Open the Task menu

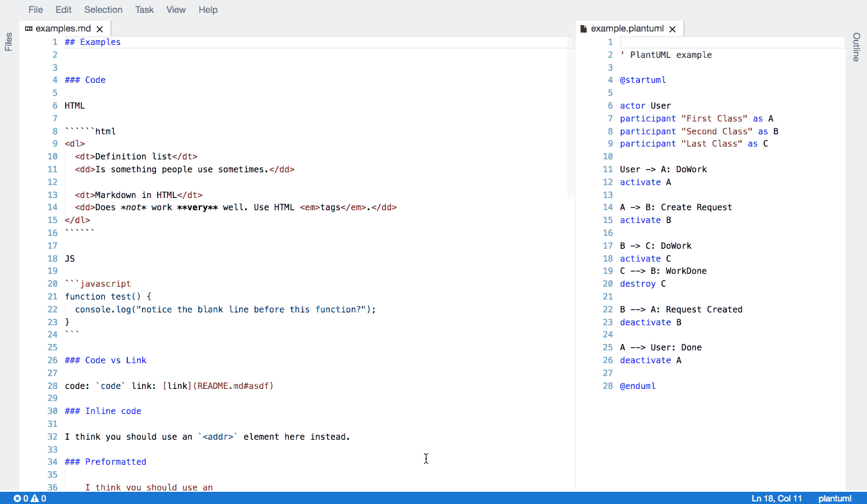[x=145, y=10]
